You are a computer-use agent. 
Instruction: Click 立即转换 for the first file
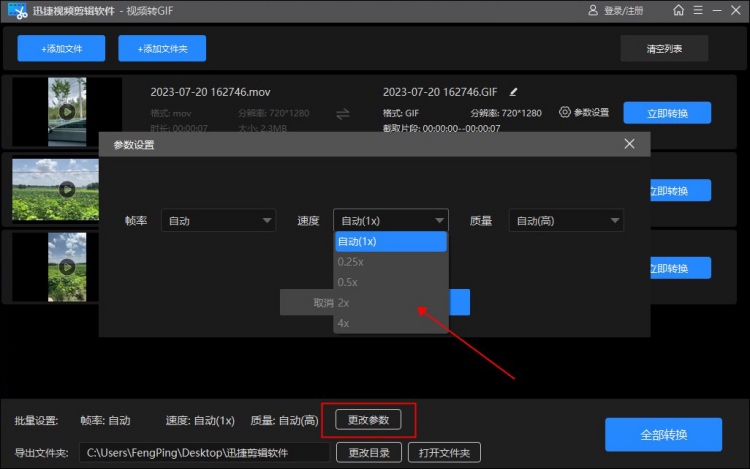[x=667, y=113]
